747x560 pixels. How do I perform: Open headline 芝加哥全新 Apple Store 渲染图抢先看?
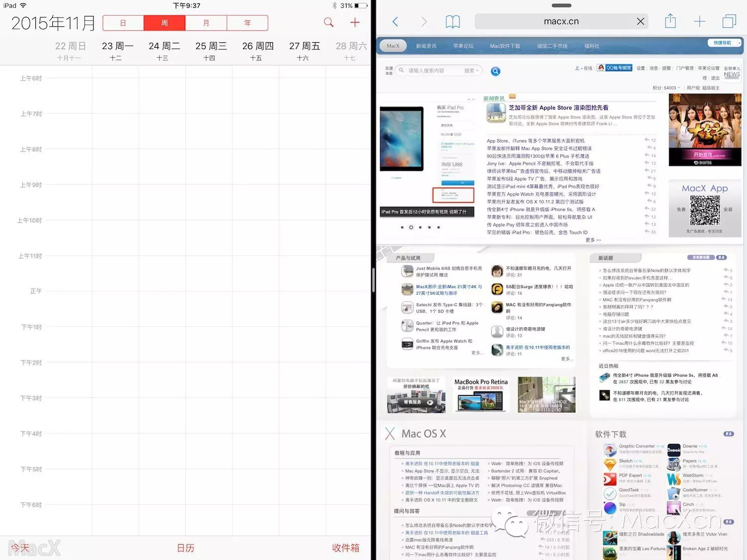(558, 108)
